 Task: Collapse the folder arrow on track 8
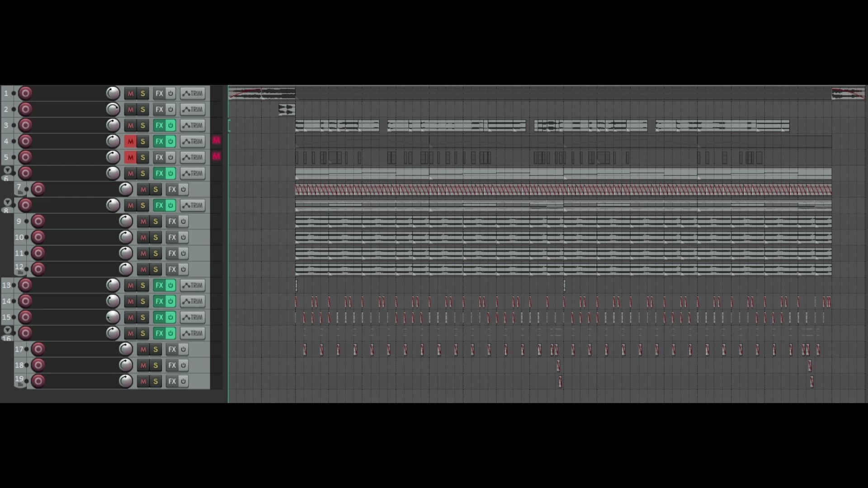click(7, 202)
